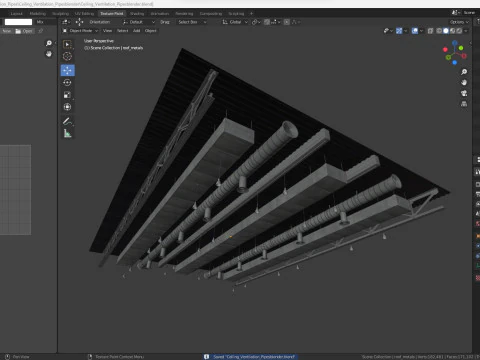
Task: Open the Drag Select Box dropdown
Action: click(x=192, y=22)
